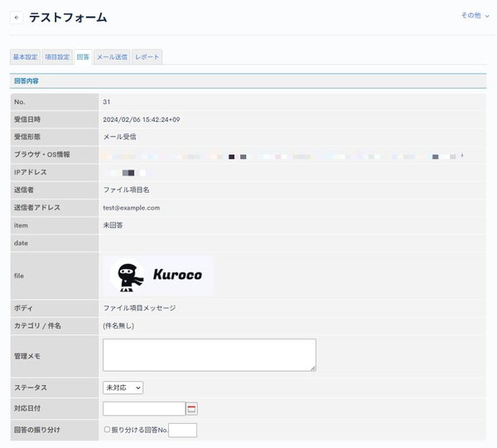Click the ブラウザ・OS情報 row label
The image size is (497, 448).
tap(42, 155)
